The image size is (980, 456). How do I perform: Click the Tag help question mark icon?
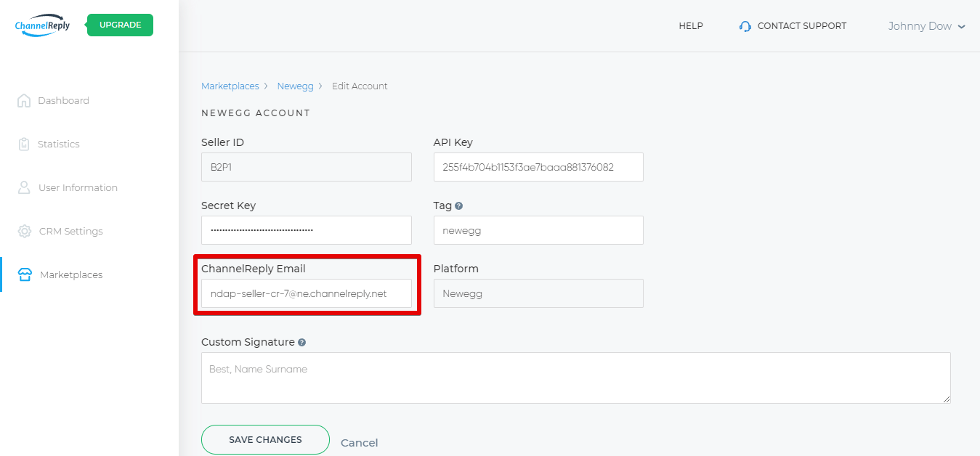(x=459, y=206)
